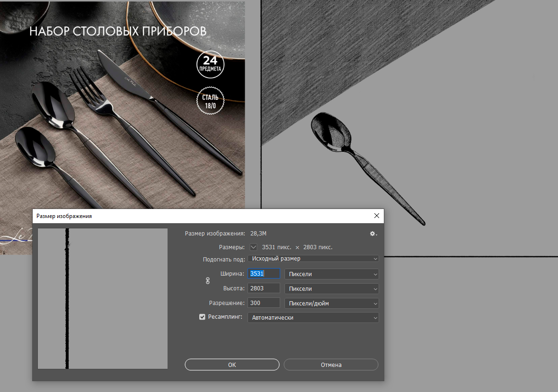Screen dimensions: 558x392
Task: Open the Ресамплинг method dropdown
Action: [313, 318]
